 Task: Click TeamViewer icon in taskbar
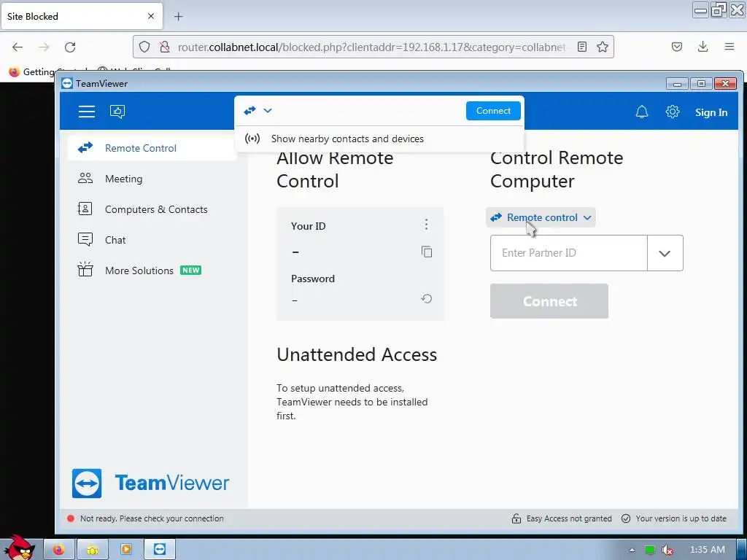pos(160,550)
